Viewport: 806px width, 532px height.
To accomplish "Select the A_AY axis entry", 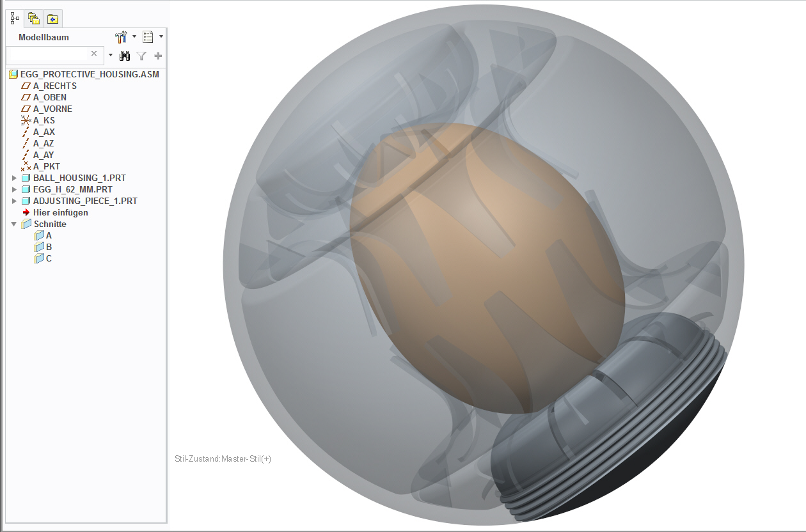I will click(43, 155).
